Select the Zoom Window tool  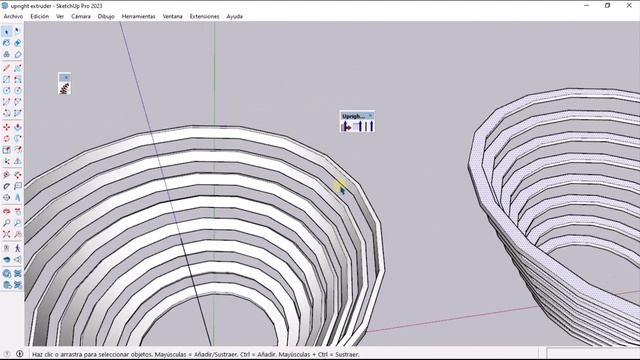(x=18, y=223)
